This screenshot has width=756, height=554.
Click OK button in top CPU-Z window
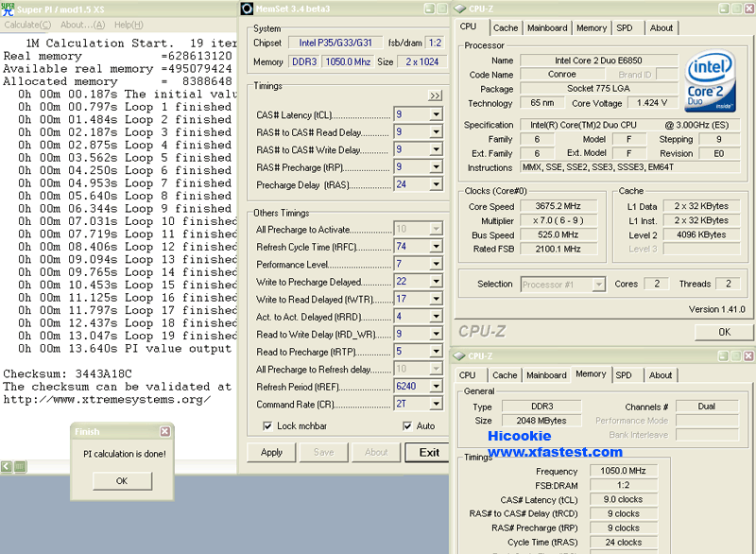click(724, 332)
